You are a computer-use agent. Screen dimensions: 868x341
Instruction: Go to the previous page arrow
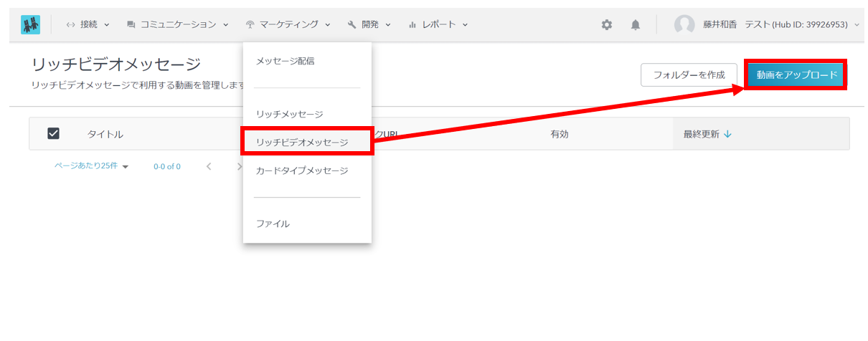[209, 166]
